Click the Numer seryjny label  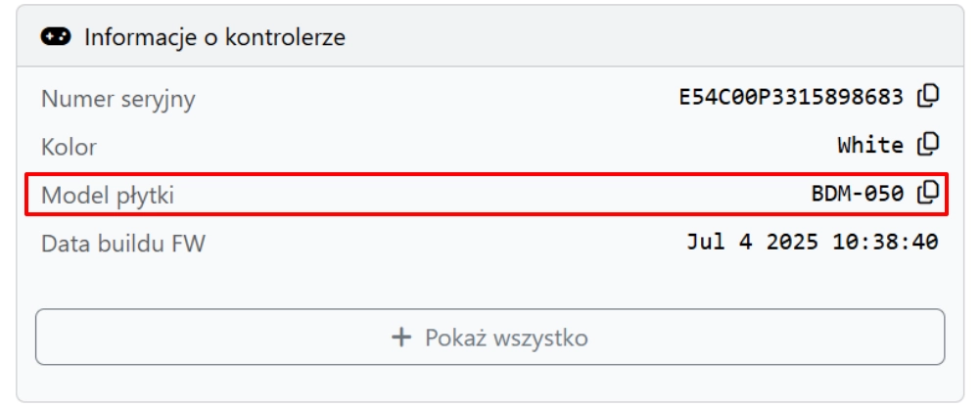(x=118, y=99)
